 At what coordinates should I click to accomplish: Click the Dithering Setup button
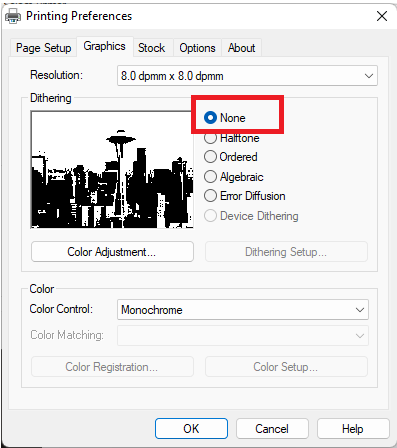point(286,252)
